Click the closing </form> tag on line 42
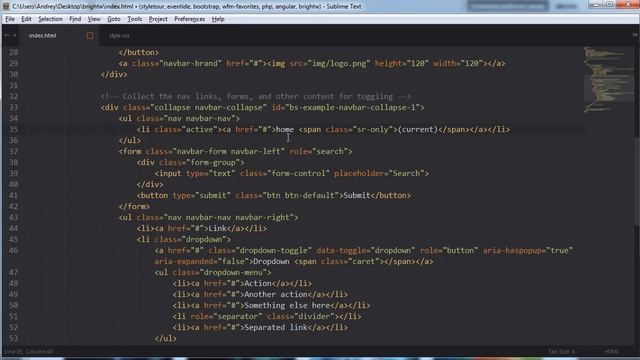The height and width of the screenshot is (360, 640). [134, 207]
